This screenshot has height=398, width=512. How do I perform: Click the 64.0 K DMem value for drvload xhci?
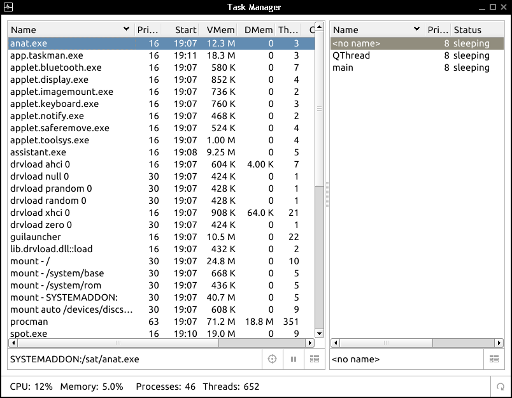coord(260,213)
